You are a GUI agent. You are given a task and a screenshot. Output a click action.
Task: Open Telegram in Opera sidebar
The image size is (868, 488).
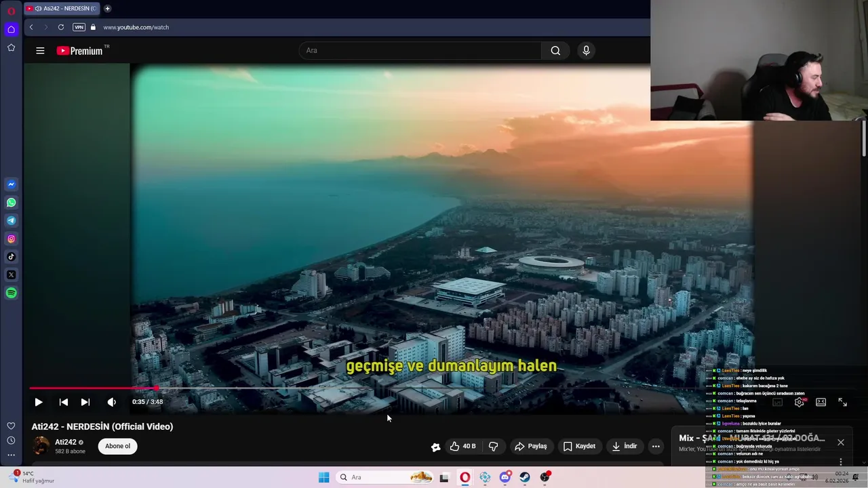pyautogui.click(x=11, y=220)
